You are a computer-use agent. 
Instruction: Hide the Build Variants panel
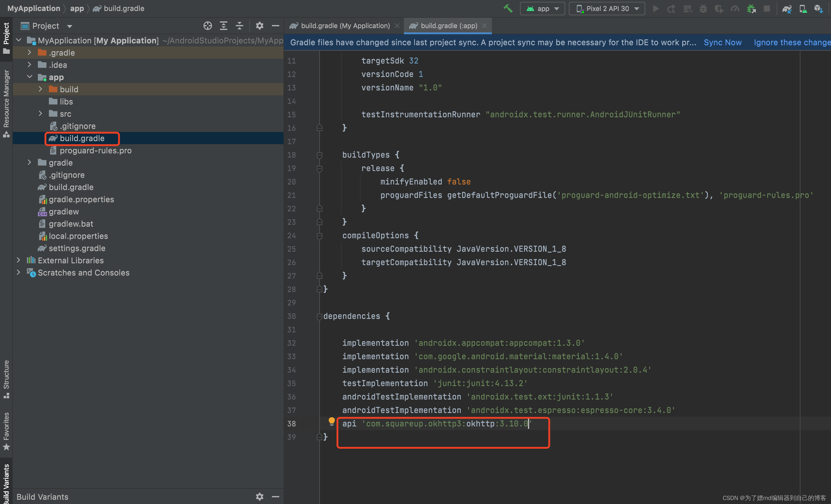[275, 497]
